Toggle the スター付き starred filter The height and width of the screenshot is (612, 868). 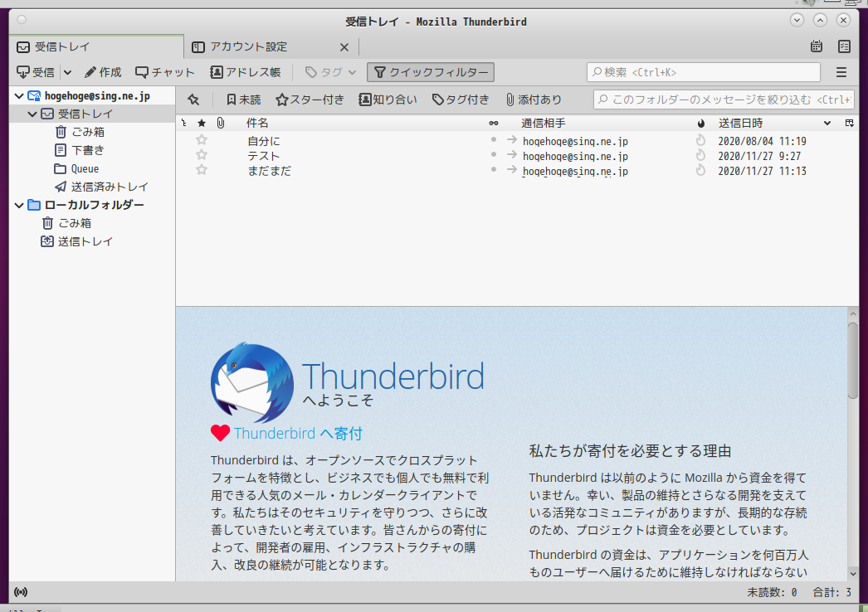click(x=310, y=100)
